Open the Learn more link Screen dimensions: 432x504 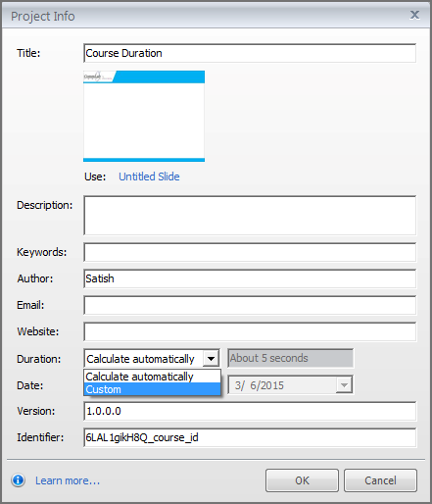68,480
